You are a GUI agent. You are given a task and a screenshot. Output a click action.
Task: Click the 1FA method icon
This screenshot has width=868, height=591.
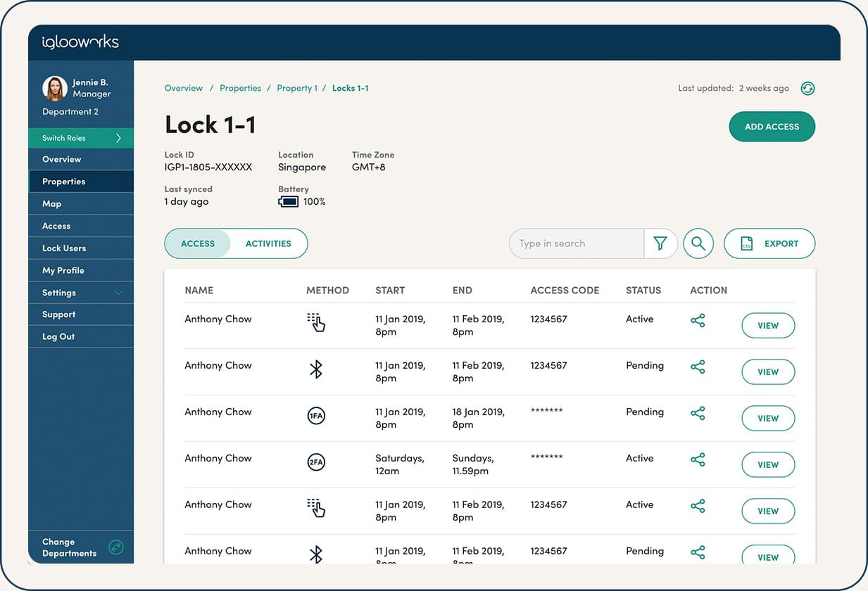[x=316, y=416]
